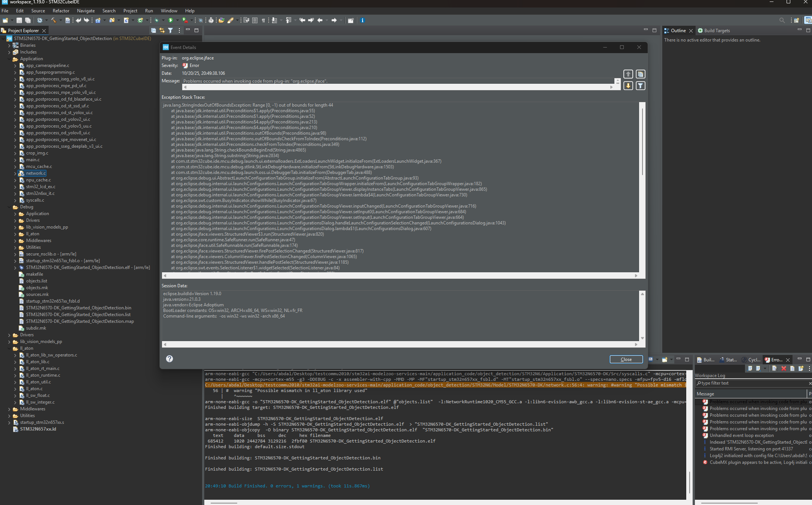Open the Project menu
812x505 pixels.
tap(130, 11)
